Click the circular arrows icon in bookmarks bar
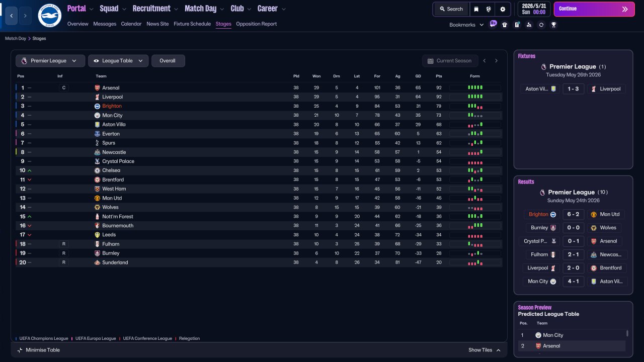This screenshot has width=644, height=362. point(541,25)
